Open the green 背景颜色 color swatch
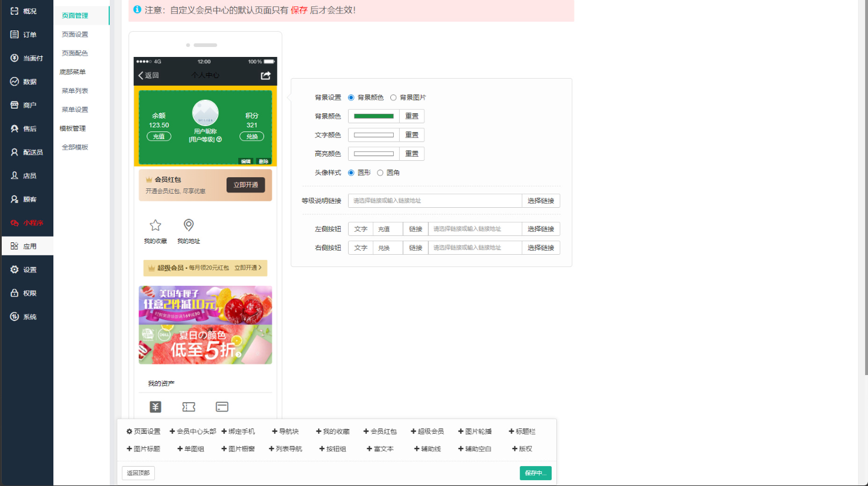Viewport: 868px width, 486px height. click(374, 116)
